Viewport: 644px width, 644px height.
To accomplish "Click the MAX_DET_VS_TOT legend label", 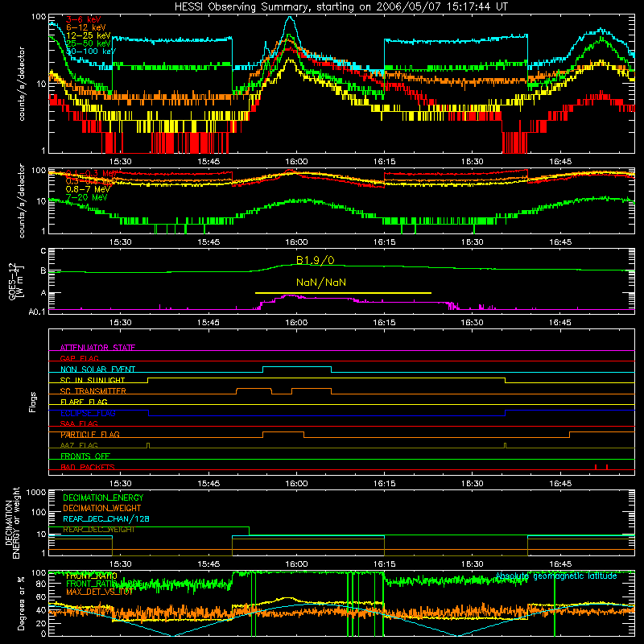I will pyautogui.click(x=99, y=592).
